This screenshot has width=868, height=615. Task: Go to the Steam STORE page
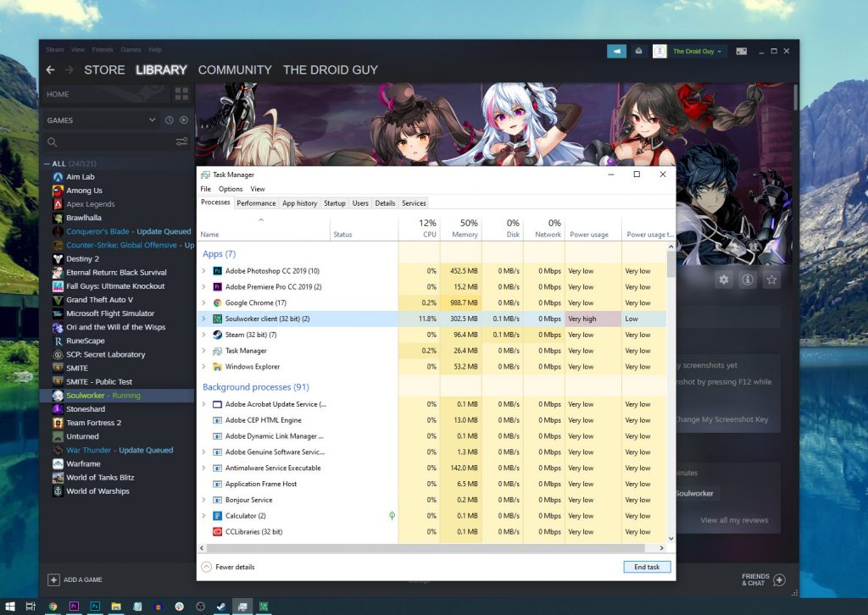104,70
